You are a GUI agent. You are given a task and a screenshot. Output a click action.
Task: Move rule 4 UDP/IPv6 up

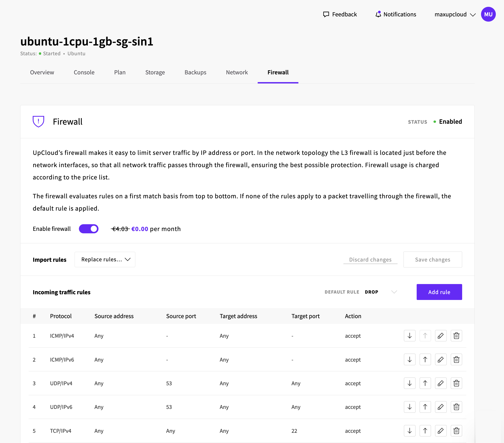[x=425, y=407]
